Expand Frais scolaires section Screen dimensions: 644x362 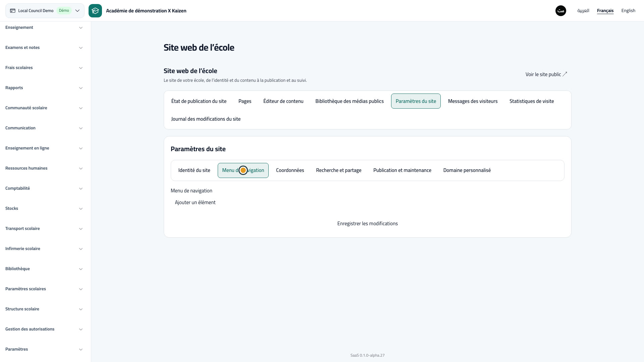tap(44, 68)
